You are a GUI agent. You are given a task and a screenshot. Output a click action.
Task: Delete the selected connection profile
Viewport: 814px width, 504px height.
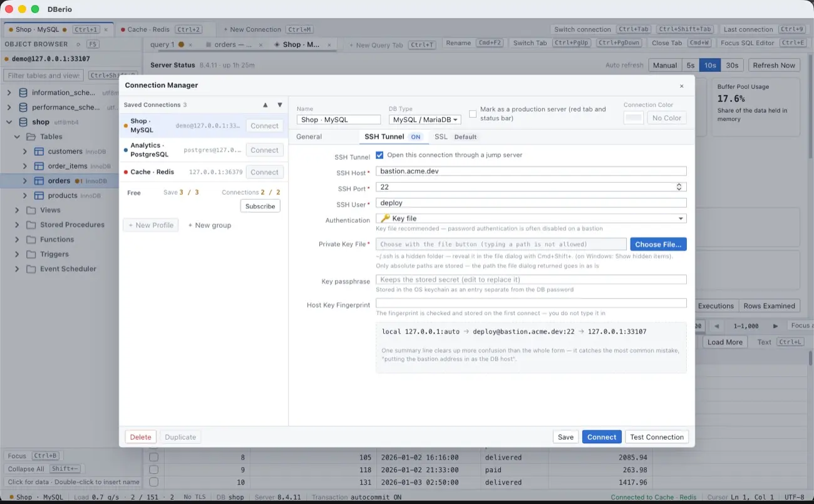[140, 437]
